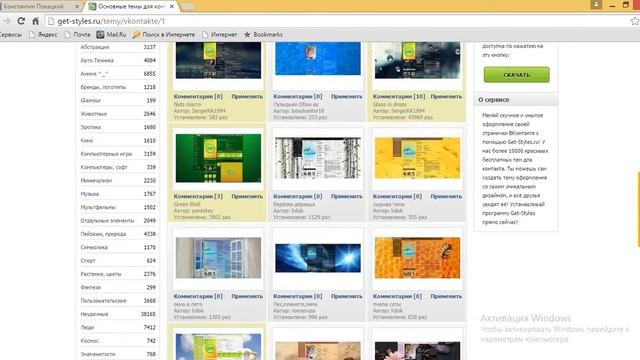Open the Сервисы bookmarks shortcut

tap(11, 35)
